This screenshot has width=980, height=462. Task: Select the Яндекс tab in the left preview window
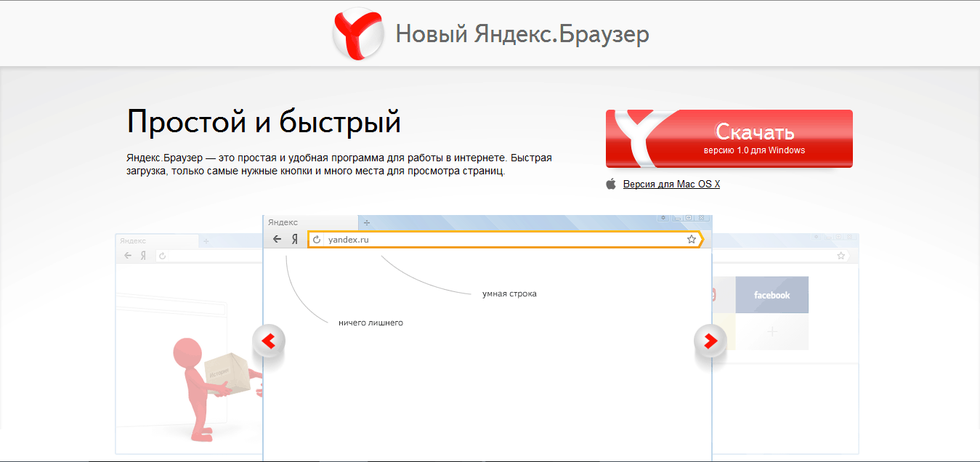tap(157, 240)
